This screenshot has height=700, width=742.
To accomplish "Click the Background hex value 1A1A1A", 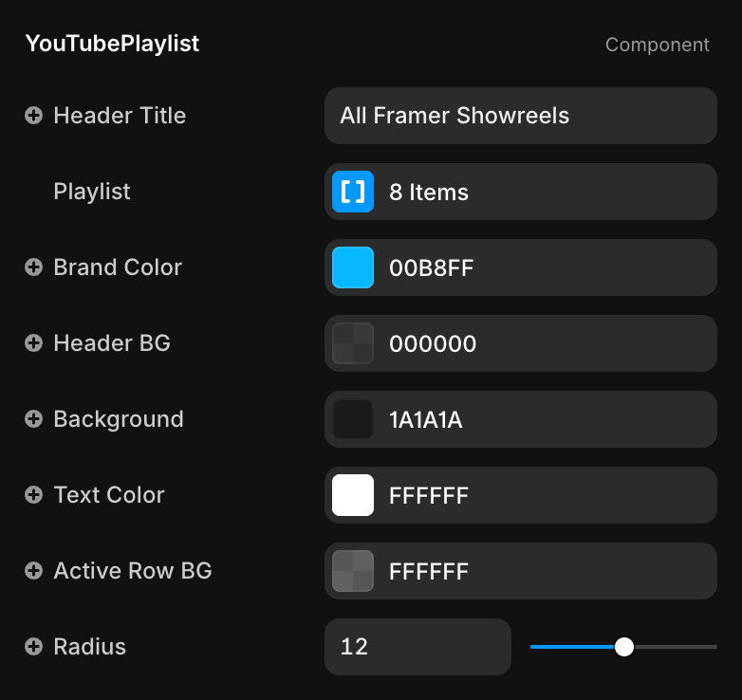I will [426, 419].
